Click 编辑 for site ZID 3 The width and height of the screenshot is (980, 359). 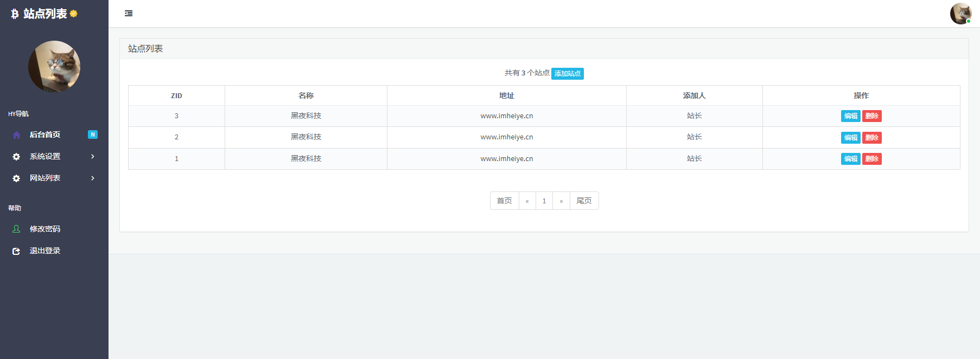850,116
